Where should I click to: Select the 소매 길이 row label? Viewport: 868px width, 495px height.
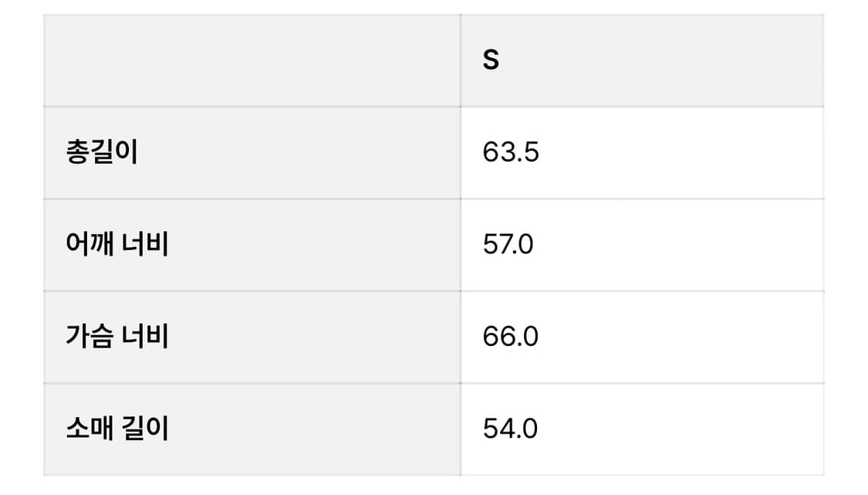(x=117, y=428)
